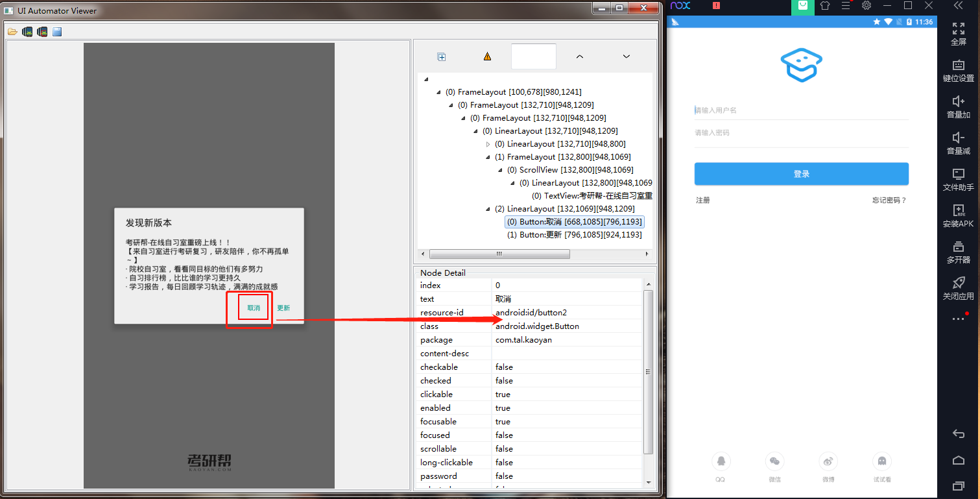Collapse the LinearLayout under ScrollView node
The width and height of the screenshot is (980, 499).
point(514,183)
